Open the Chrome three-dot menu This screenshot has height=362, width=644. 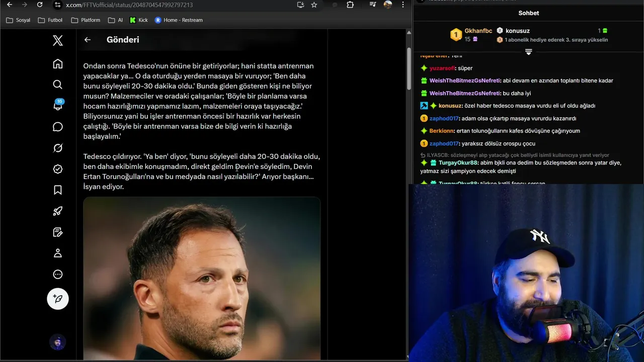[403, 5]
